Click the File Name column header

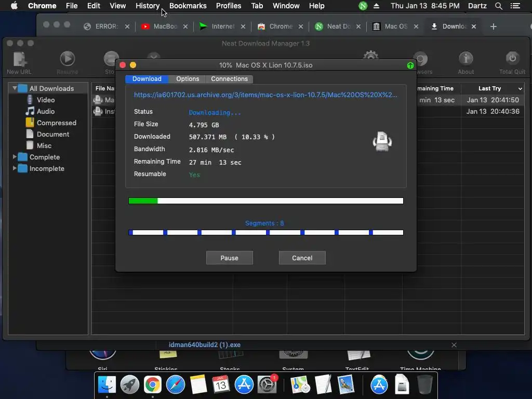click(x=104, y=88)
